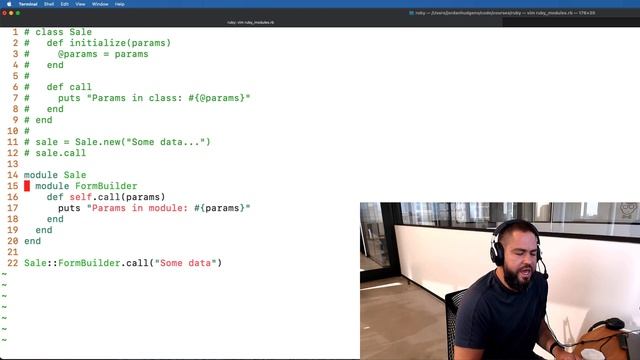Click line number 13 in the gutter

pos(13,164)
